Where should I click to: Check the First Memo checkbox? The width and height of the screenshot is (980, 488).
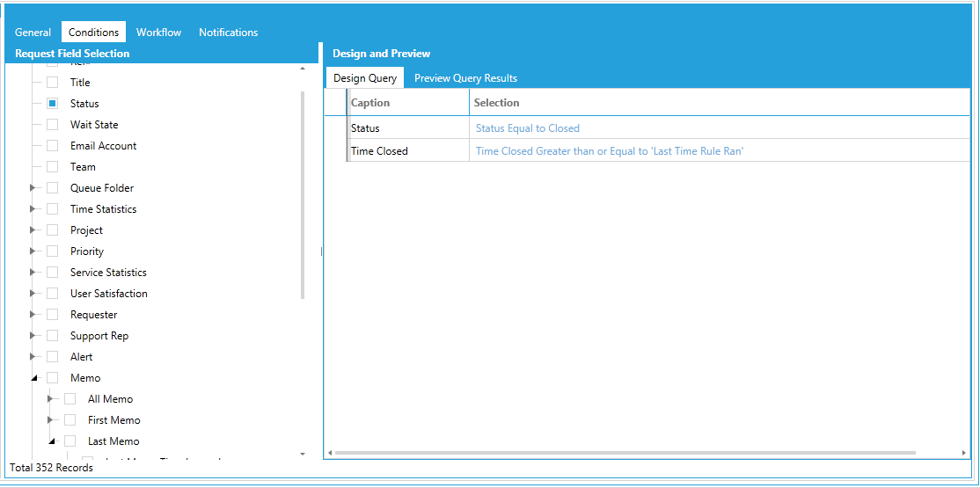click(70, 420)
